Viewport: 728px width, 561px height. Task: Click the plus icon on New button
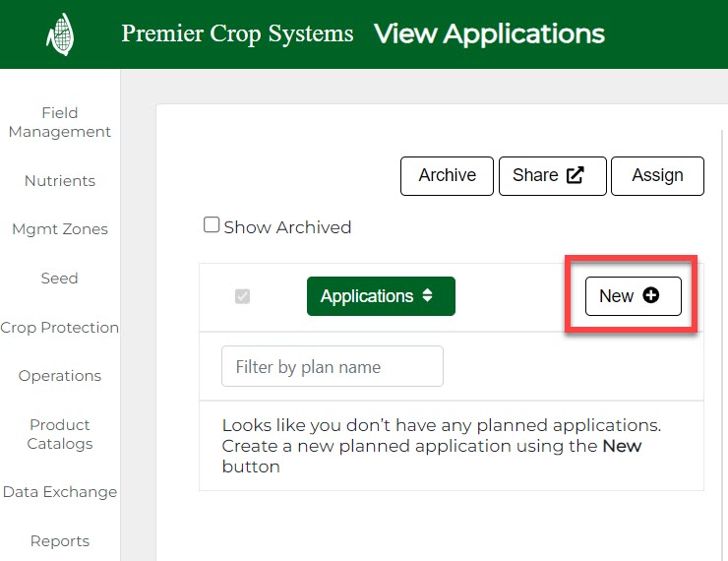(x=650, y=296)
